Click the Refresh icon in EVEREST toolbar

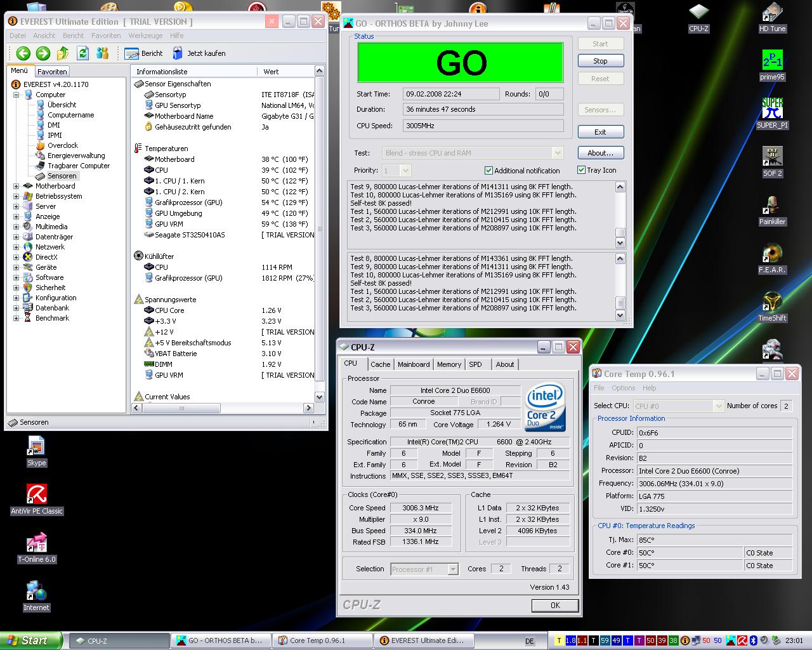click(x=82, y=53)
